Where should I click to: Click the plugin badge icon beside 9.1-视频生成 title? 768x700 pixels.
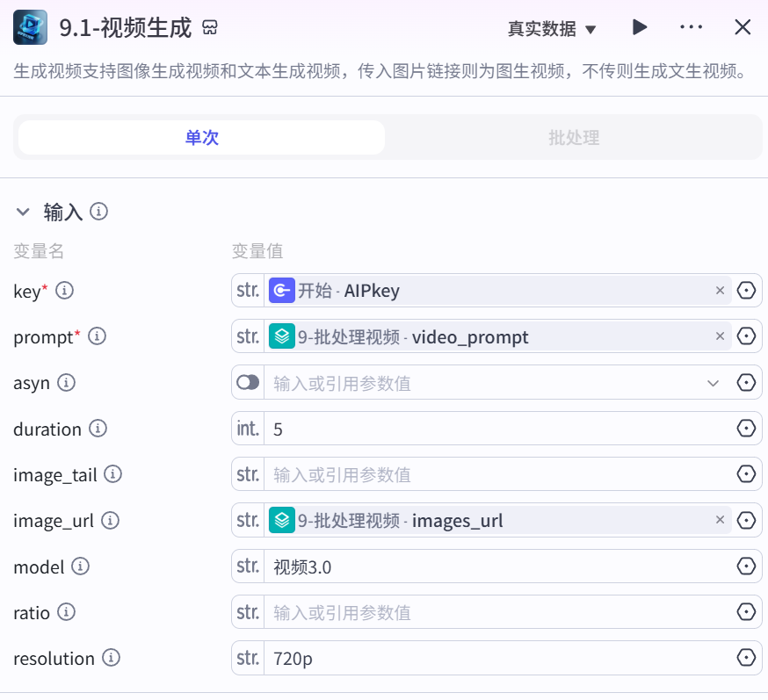210,27
